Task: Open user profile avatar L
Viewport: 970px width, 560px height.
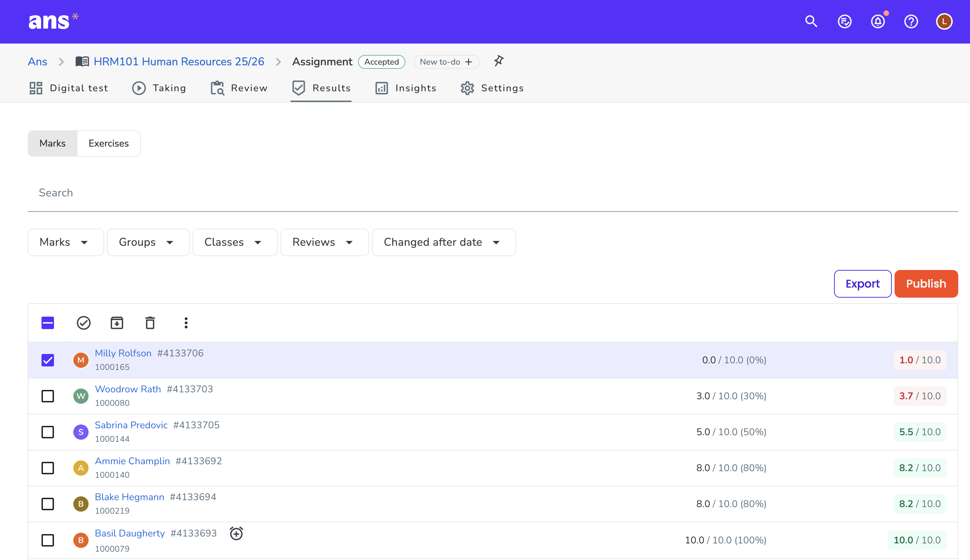Action: [x=944, y=21]
